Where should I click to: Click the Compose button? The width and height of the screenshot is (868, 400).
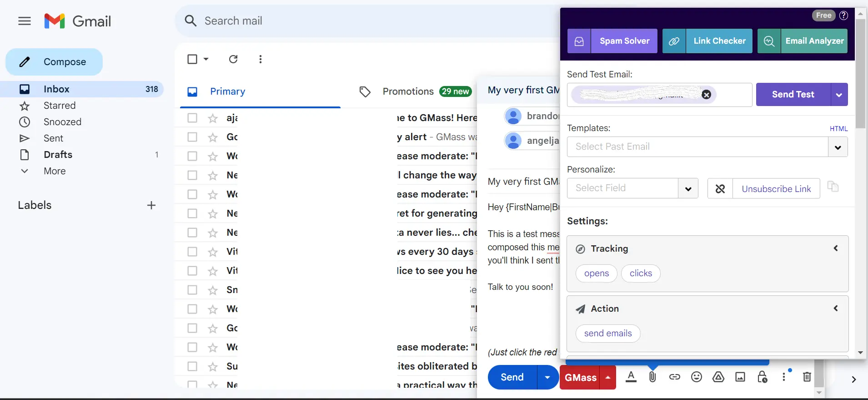tap(54, 62)
